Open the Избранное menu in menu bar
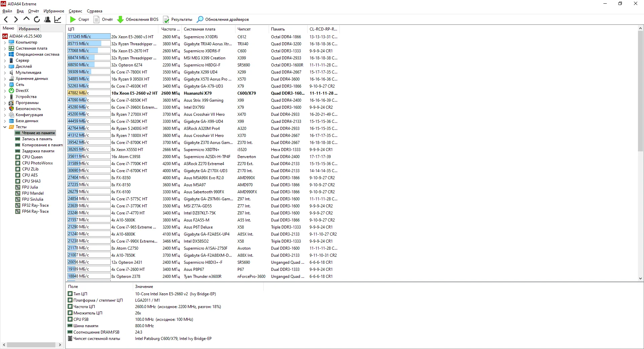This screenshot has width=644, height=349. pos(54,11)
